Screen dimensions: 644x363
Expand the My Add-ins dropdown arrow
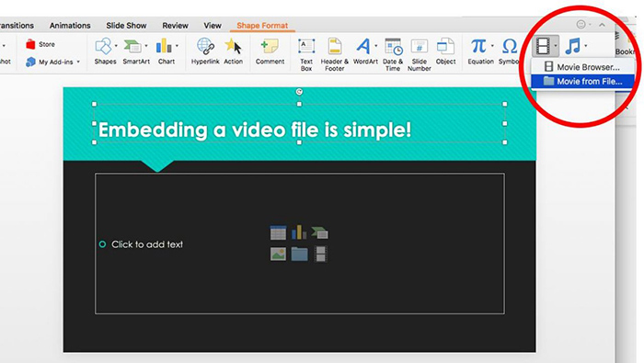(78, 62)
